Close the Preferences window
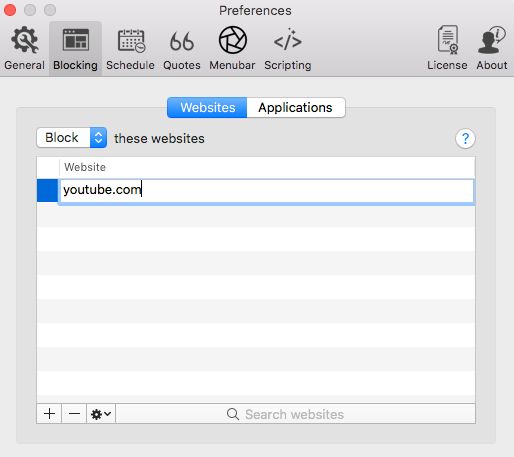The height and width of the screenshot is (457, 514). point(10,10)
